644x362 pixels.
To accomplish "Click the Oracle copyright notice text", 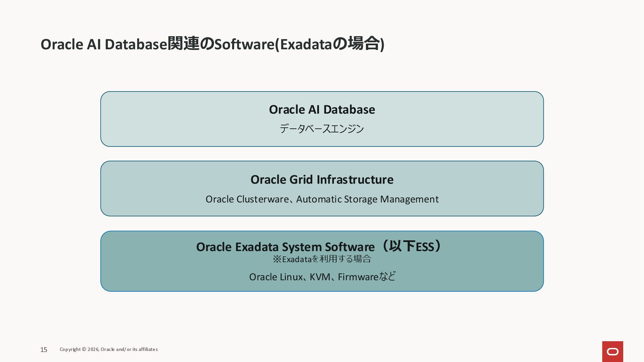I will tap(109, 349).
